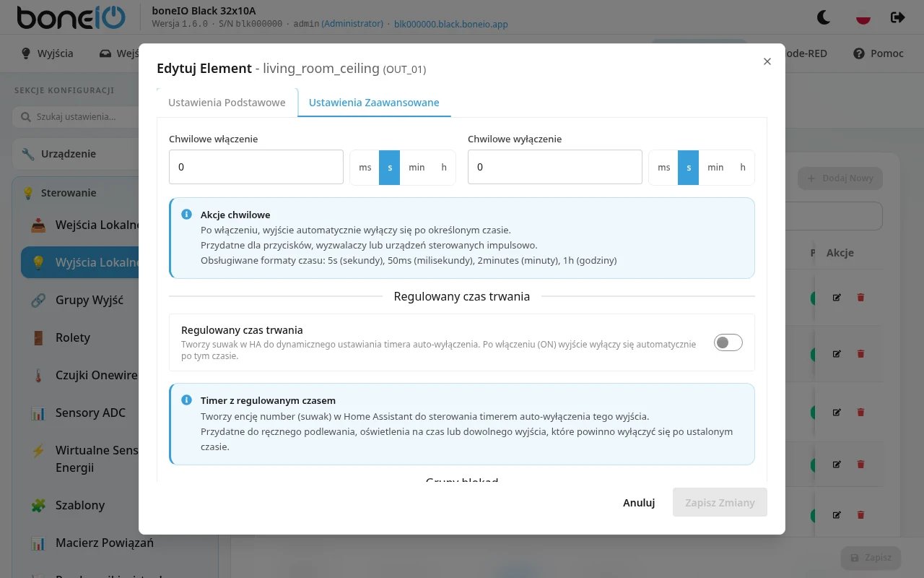Select h unit for Chwilowe włączenie
Viewport: 924px width, 578px height.
(444, 168)
